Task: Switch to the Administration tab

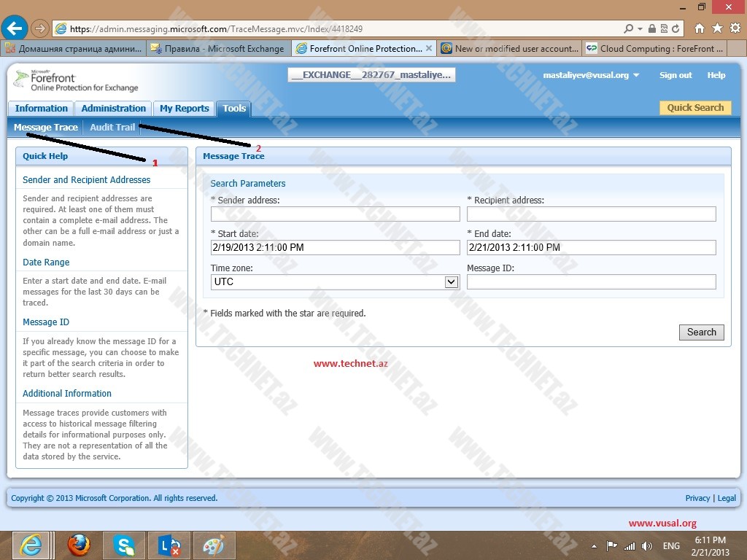Action: (113, 109)
